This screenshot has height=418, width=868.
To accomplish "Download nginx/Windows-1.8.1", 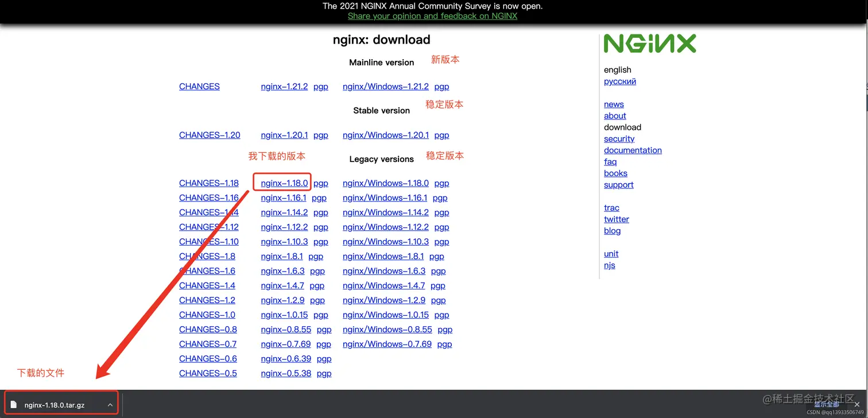I will coord(383,257).
